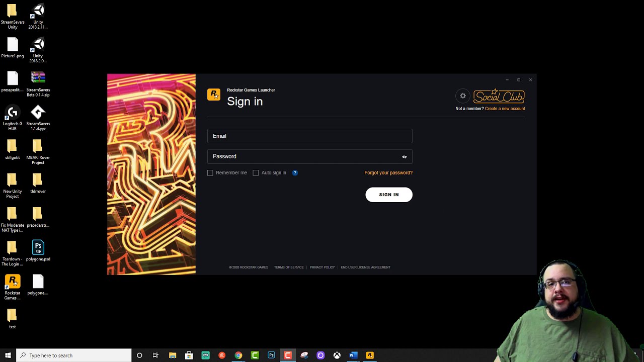Switch to Rockstar Launcher taskbar icon
This screenshot has width=644, height=362.
[x=370, y=355]
